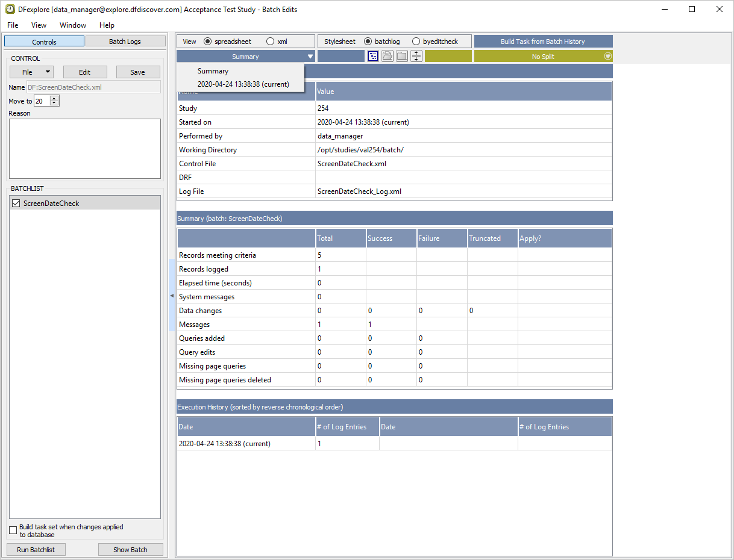734x560 pixels.
Task: Click the closed folder icon in toolbar
Action: click(402, 56)
